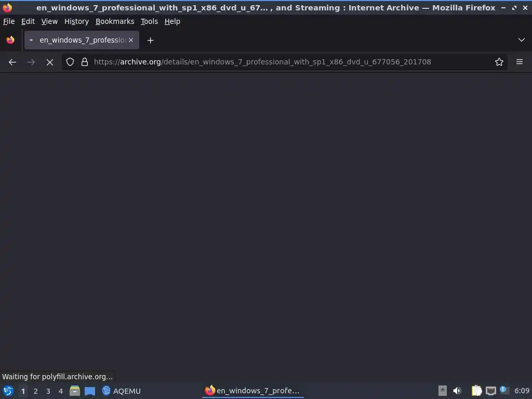Open the volume control tray icon
Screen dimensions: 532x399
click(x=457, y=391)
